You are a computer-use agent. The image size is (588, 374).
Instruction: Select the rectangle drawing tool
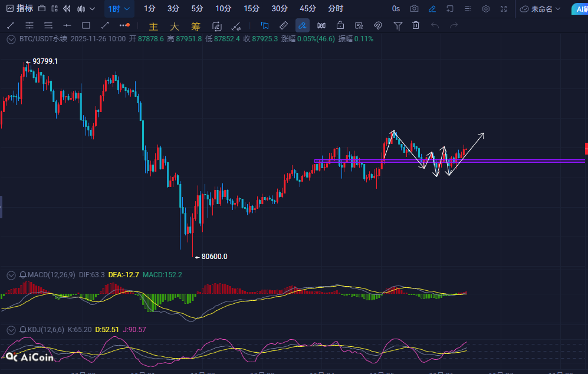coord(86,26)
